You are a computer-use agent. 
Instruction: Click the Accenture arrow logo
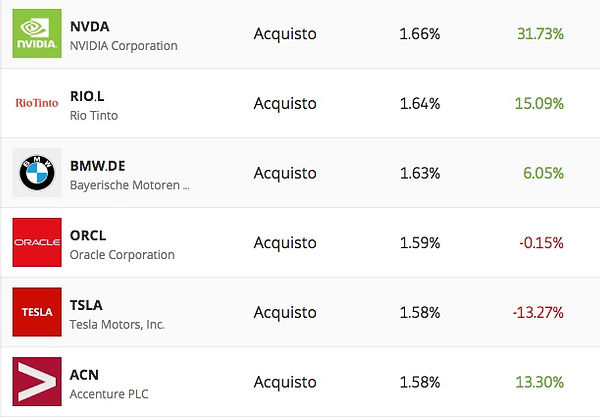coord(37,382)
